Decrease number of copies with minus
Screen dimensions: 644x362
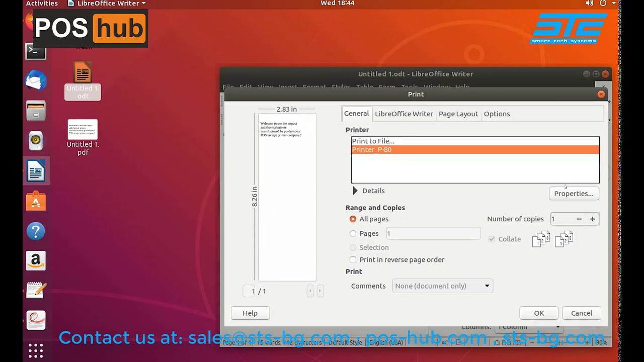pos(579,219)
